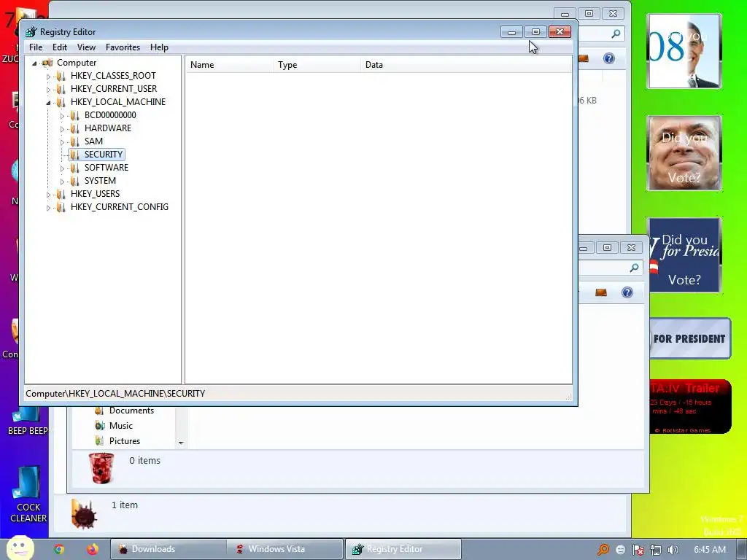The width and height of the screenshot is (747, 560).
Task: Click the Registry Editor taskbar button
Action: click(403, 549)
